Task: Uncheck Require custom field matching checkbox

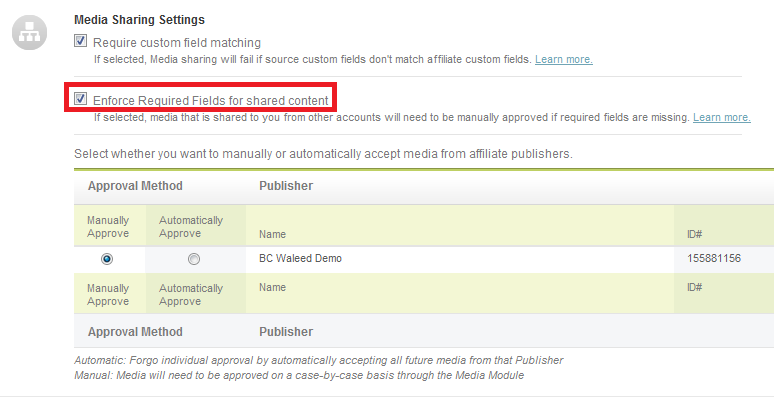Action: 80,40
